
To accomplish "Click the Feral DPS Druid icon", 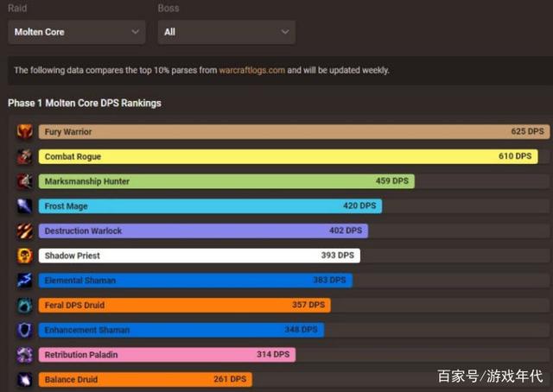I will 24,306.
